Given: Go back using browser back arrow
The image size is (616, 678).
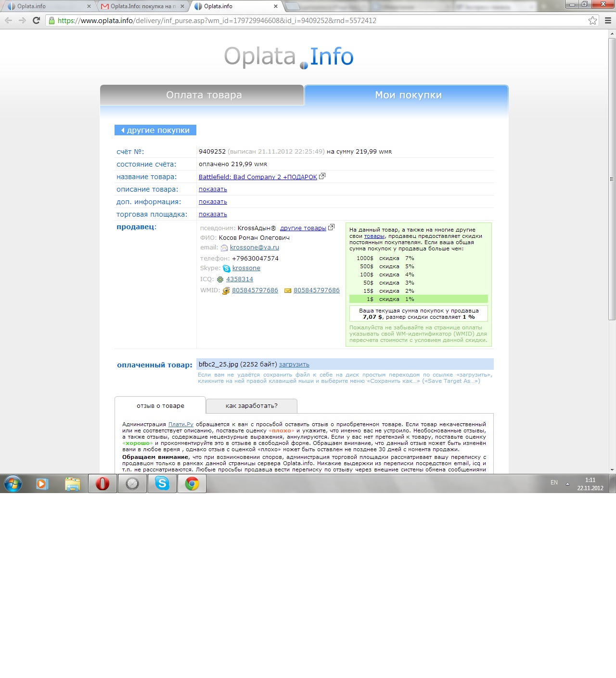Looking at the screenshot, I should [9, 21].
